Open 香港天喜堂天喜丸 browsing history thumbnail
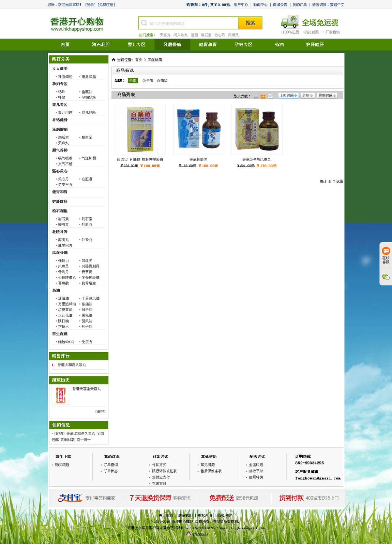The image size is (392, 544). 61,395
